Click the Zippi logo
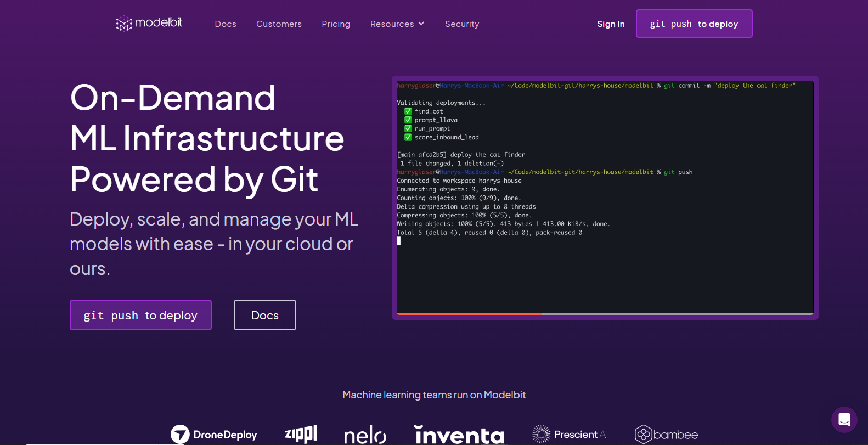Viewport: 868px width, 445px height. [x=301, y=434]
